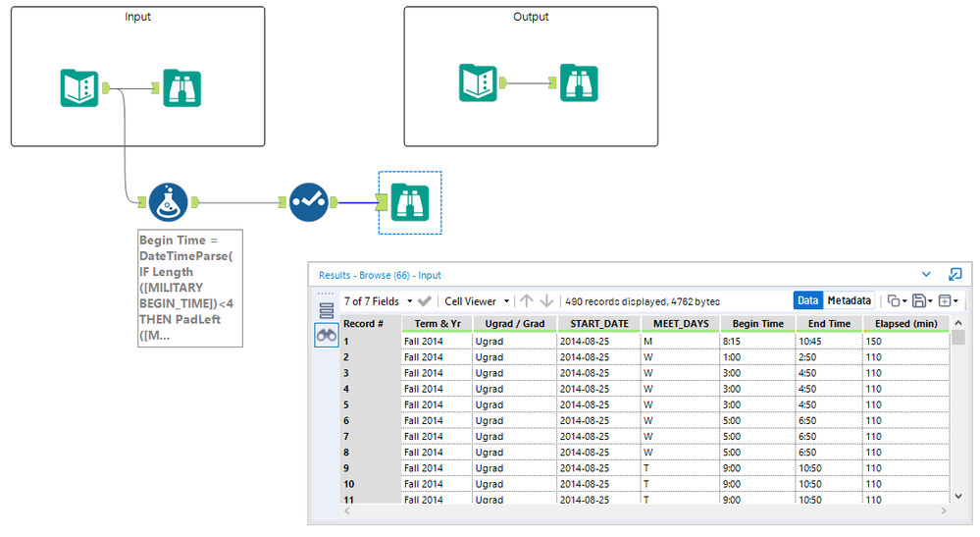Viewport: 980px width, 537px height.
Task: Click output anchor of the Select tool
Action: (335, 202)
